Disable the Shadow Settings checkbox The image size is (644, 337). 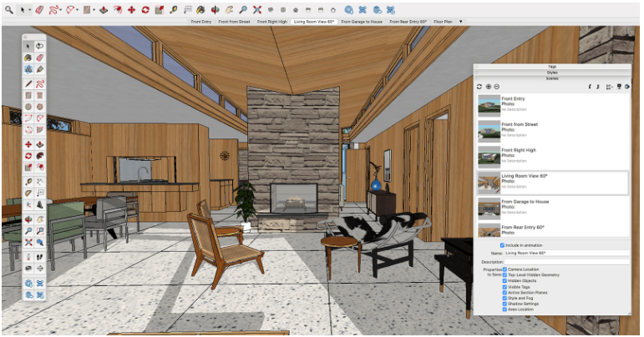pos(505,303)
